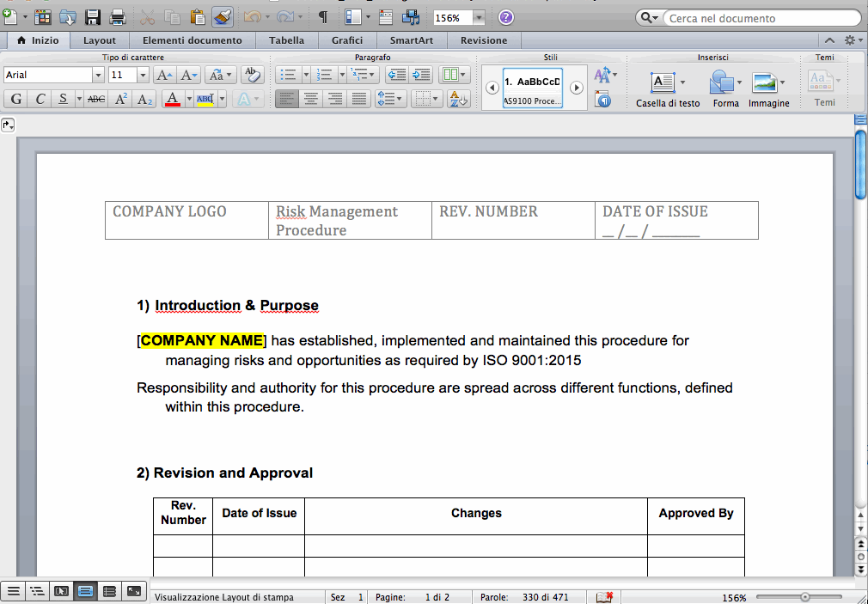Collapse the ribbon with the chevron
The image size is (868, 604).
pos(829,40)
